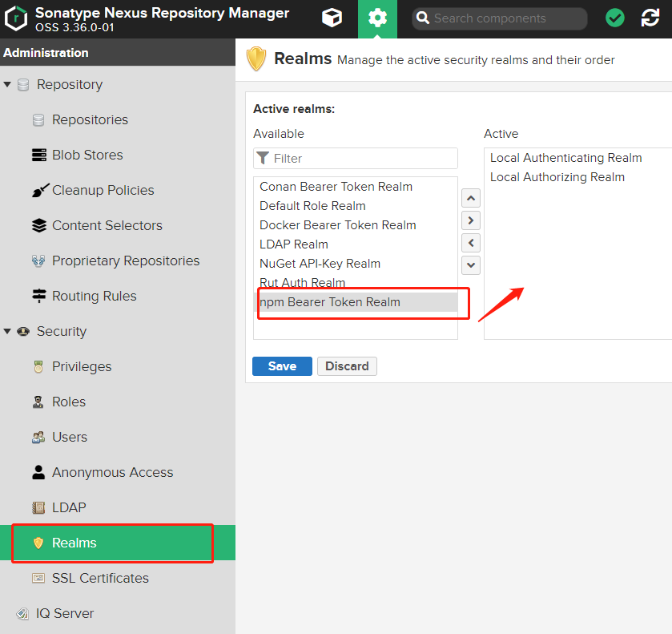
Task: Add selected realm to Active list
Action: pos(471,220)
